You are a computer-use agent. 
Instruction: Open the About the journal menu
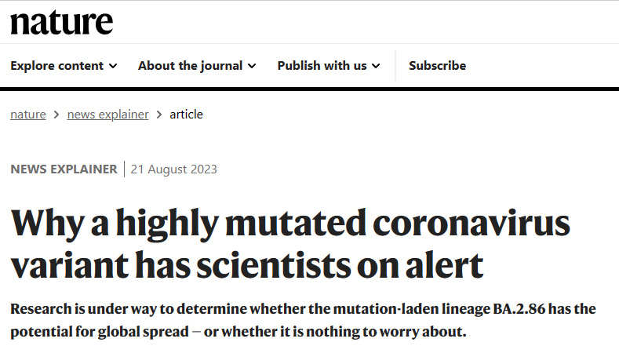coord(197,66)
